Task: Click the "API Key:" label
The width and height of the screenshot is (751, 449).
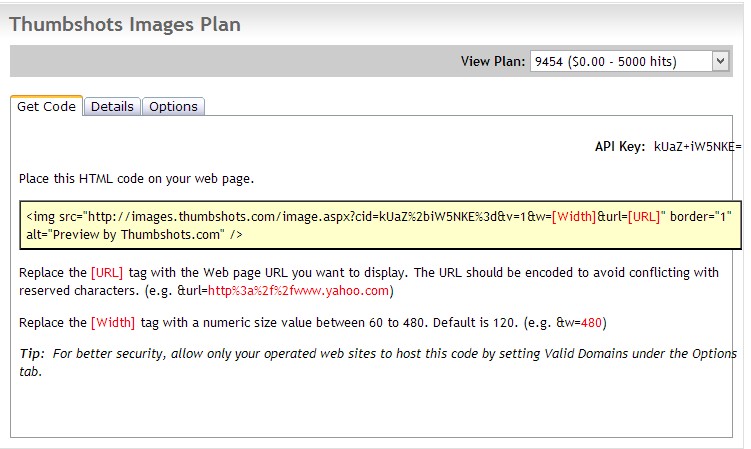Action: (x=620, y=146)
